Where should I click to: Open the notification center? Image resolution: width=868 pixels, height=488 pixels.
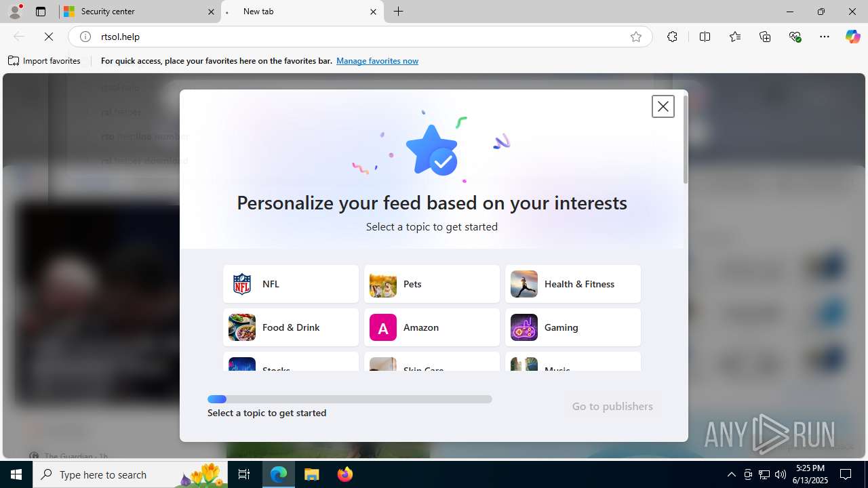coord(846,474)
